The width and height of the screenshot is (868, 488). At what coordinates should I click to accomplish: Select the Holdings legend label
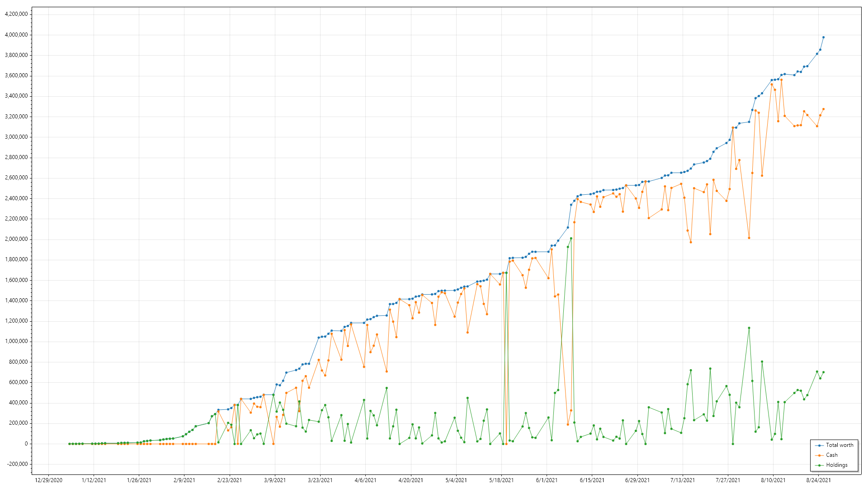[837, 465]
